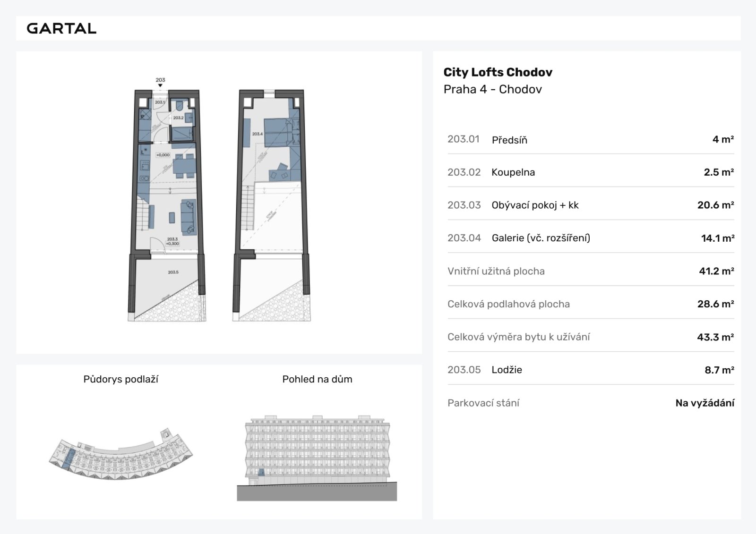756x534 pixels.
Task: Click the GARTAL logo
Action: pos(61,28)
